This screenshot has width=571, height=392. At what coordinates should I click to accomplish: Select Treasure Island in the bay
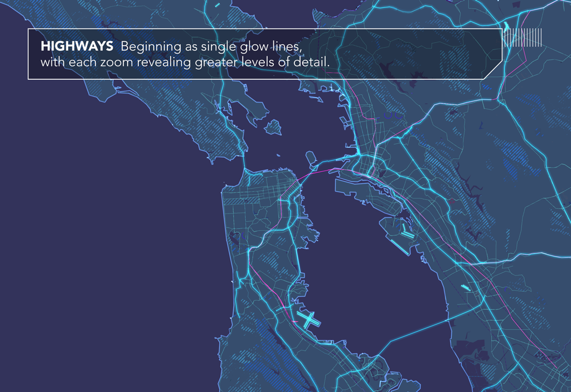311,159
